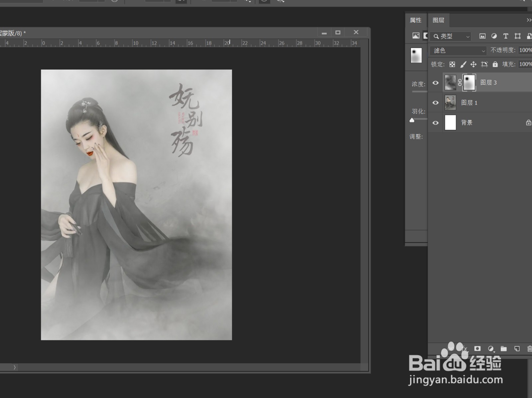Viewport: 532px width, 398px height.
Task: Click the 羽化 slider handle
Action: (412, 120)
